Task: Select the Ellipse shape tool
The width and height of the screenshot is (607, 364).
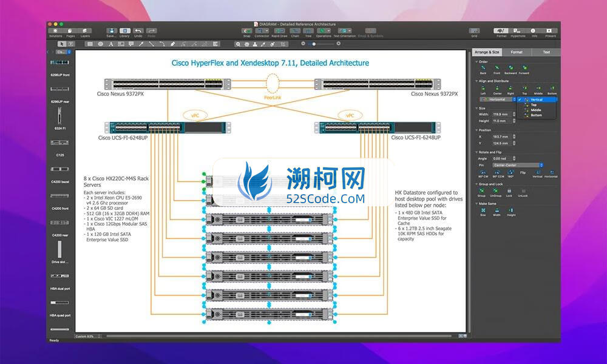Action: [101, 44]
